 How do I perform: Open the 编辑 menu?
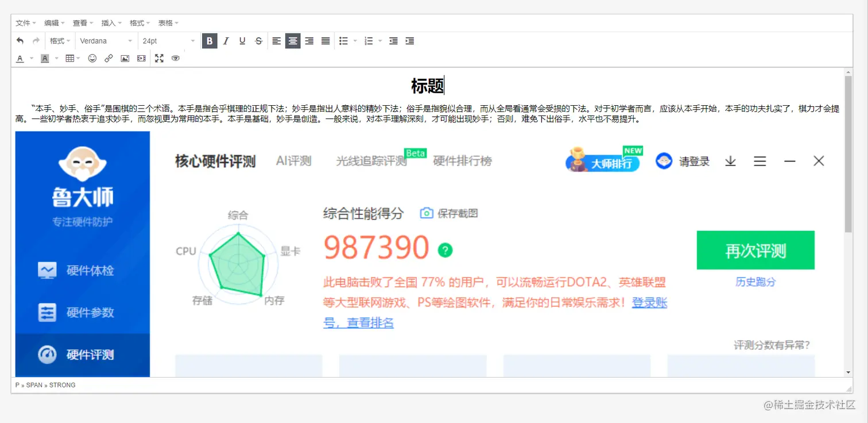(x=55, y=23)
